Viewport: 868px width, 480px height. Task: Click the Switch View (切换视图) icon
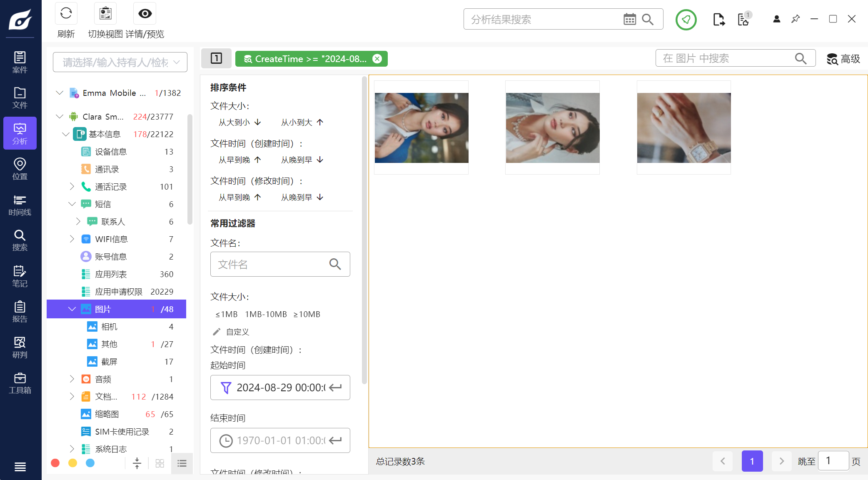[x=105, y=14]
